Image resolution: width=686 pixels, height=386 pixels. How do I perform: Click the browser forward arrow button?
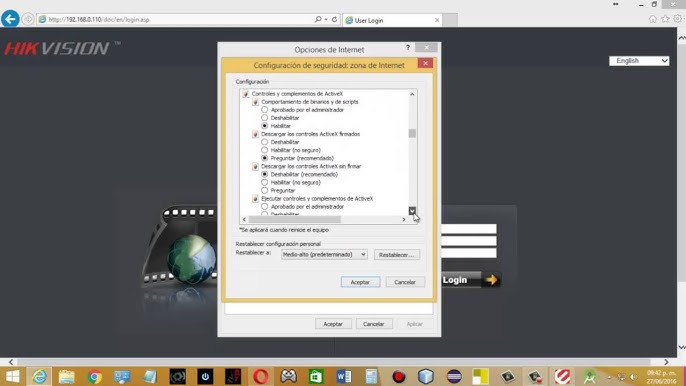pos(28,20)
